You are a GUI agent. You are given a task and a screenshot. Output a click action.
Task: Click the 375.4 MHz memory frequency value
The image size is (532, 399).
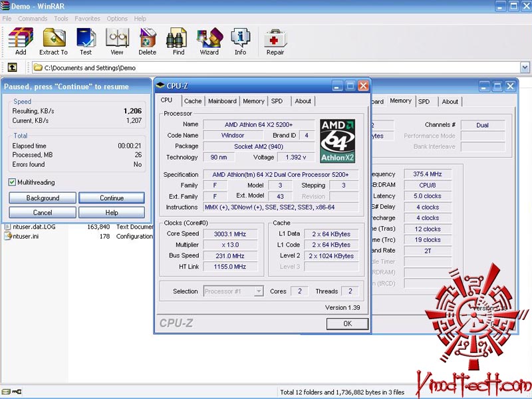(428, 174)
